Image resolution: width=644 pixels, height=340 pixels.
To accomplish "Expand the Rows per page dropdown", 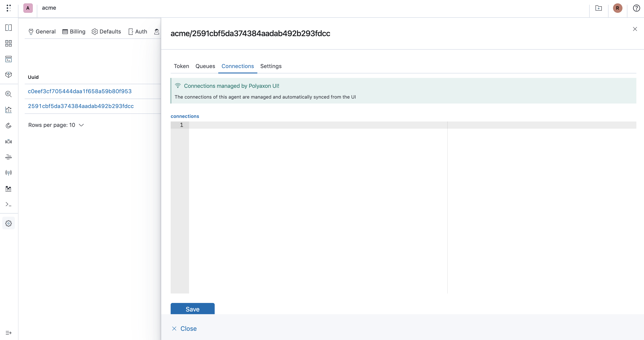I will pos(56,125).
